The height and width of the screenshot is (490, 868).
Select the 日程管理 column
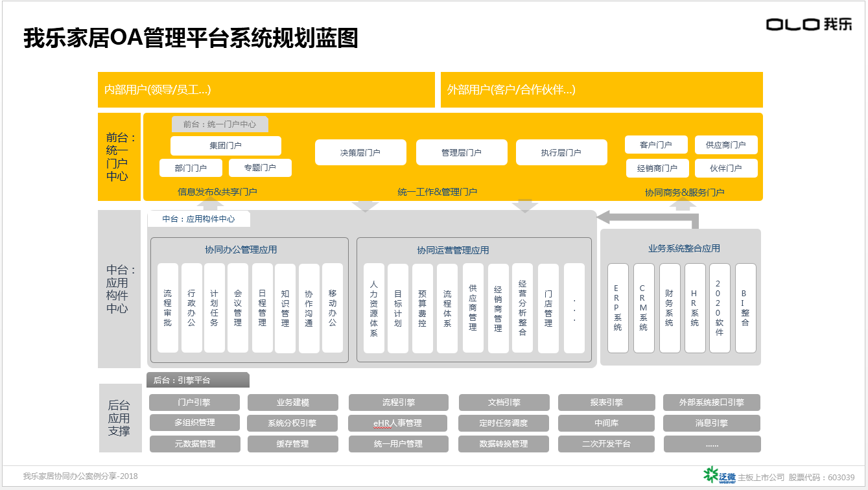click(x=263, y=308)
